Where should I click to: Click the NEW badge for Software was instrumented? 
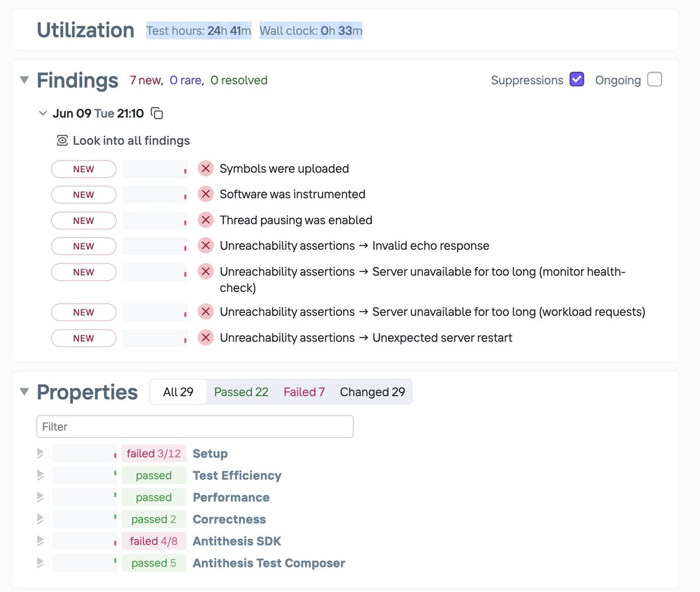click(83, 194)
